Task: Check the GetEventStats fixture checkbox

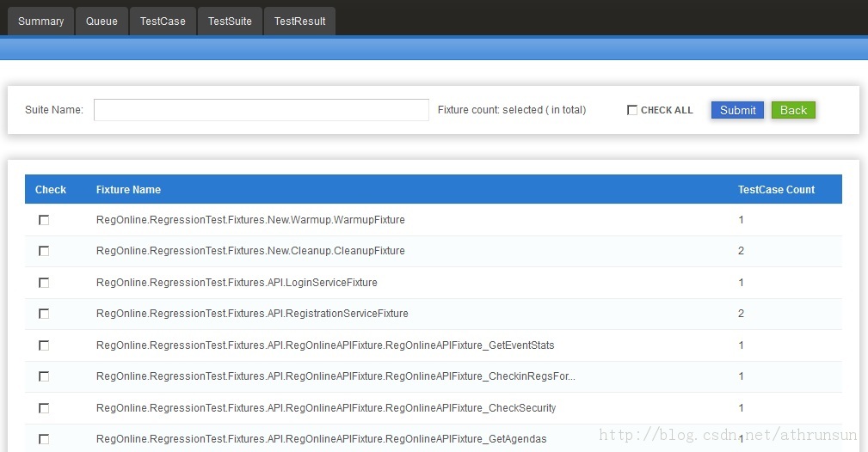Action: tap(44, 345)
